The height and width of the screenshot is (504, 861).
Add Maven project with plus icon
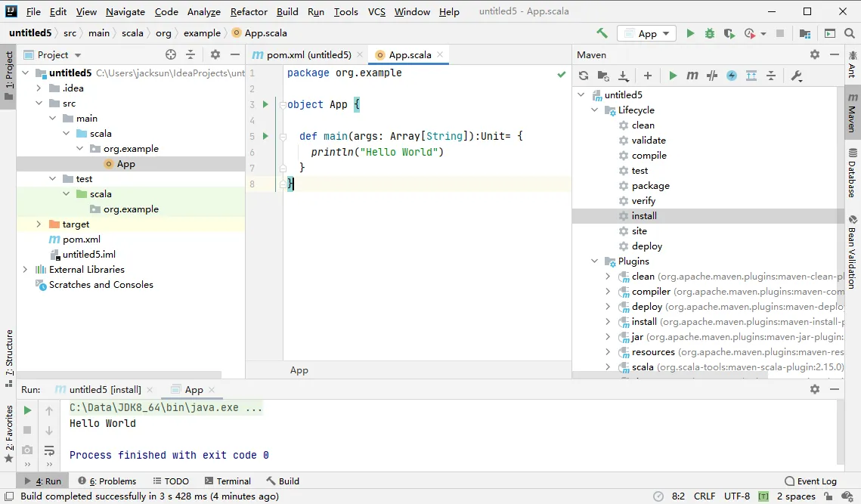pos(647,76)
